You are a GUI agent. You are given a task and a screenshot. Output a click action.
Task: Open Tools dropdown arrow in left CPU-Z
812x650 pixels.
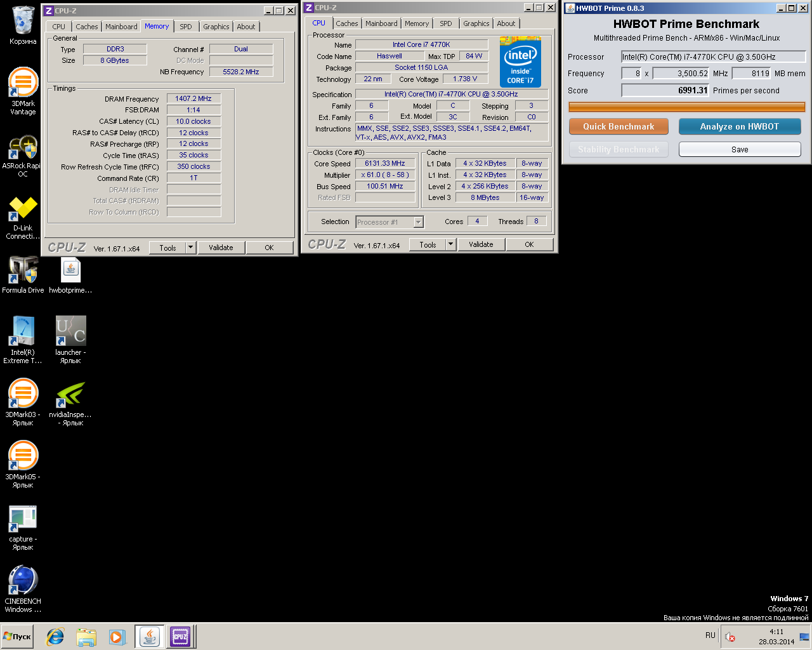190,248
